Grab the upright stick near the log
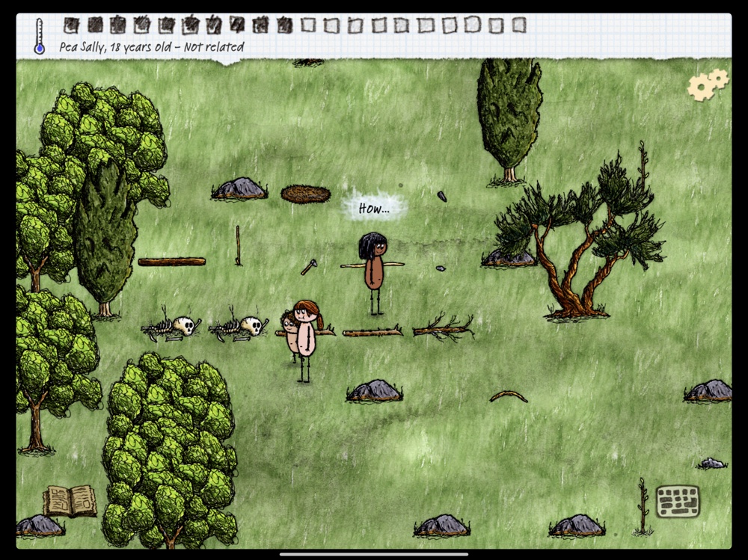The height and width of the screenshot is (560, 748). (x=238, y=245)
